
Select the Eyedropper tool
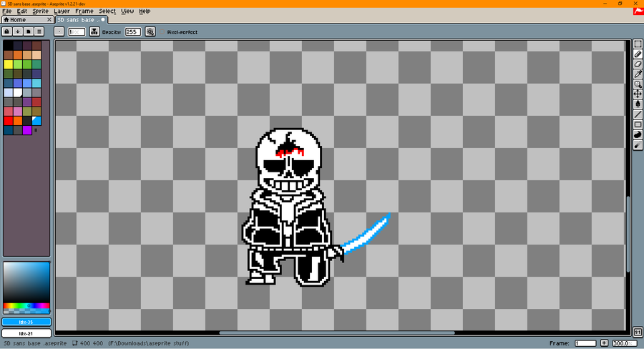click(638, 74)
